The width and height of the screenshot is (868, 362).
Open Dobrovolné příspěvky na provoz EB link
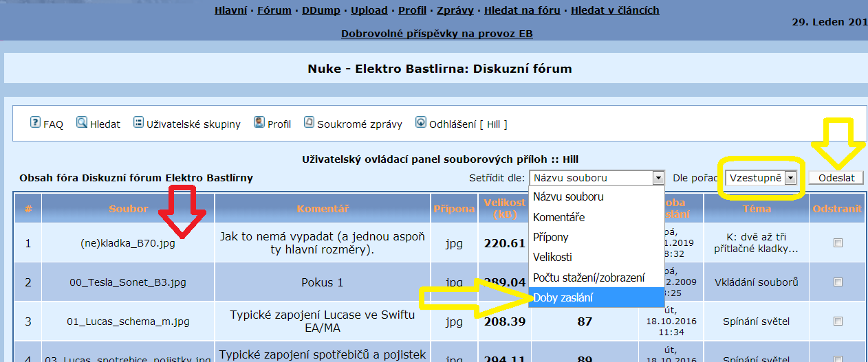(437, 34)
